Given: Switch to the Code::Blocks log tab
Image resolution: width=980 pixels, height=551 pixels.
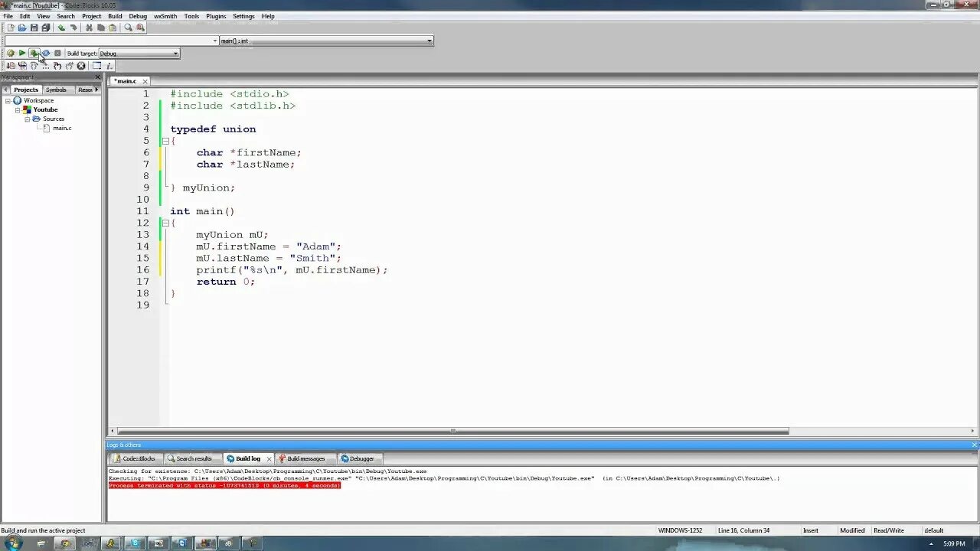Looking at the screenshot, I should 138,458.
